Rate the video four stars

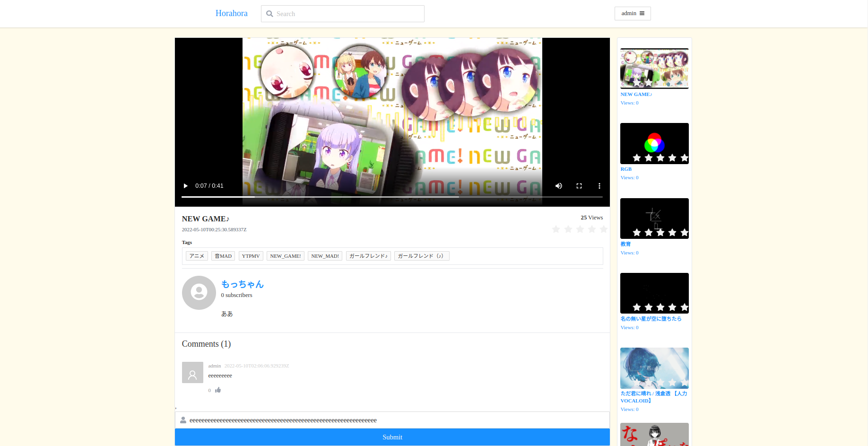coord(592,229)
